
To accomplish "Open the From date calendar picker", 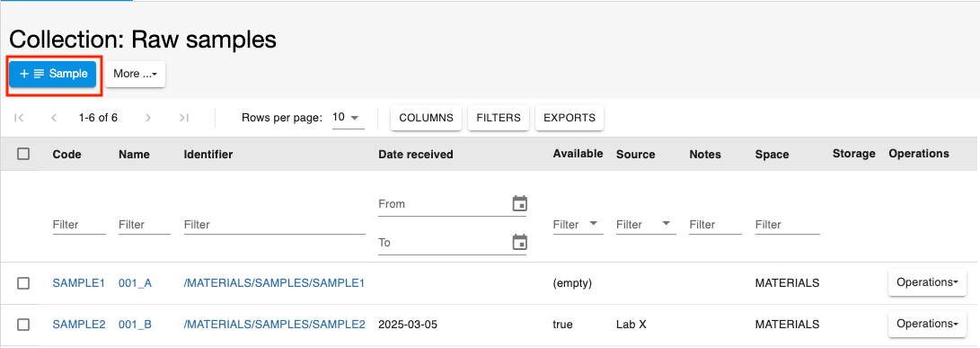I will pos(519,203).
